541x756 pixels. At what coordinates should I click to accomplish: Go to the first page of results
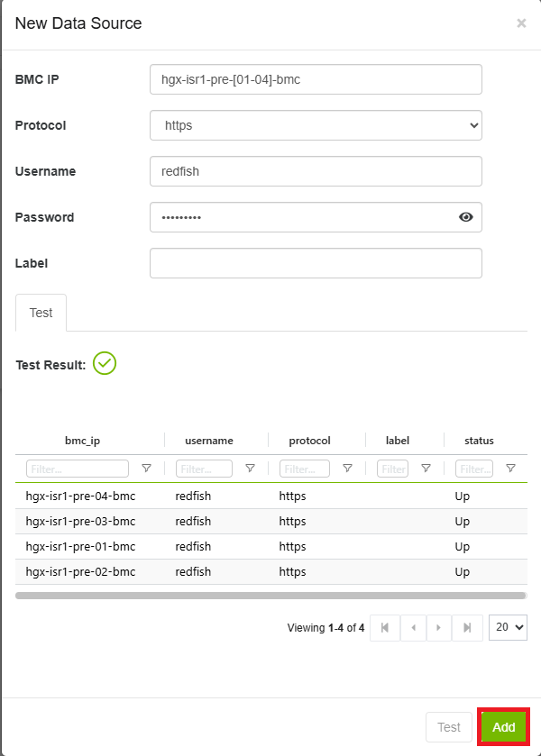tap(385, 627)
